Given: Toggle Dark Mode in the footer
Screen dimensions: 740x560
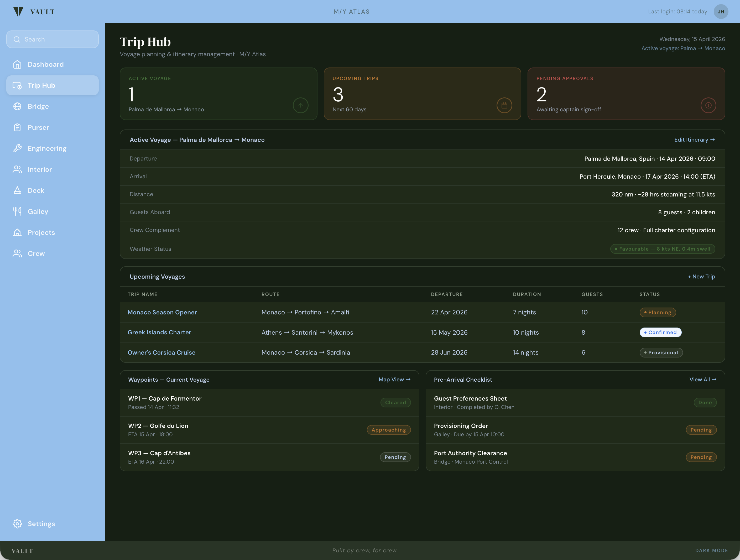Looking at the screenshot, I should click(x=712, y=551).
